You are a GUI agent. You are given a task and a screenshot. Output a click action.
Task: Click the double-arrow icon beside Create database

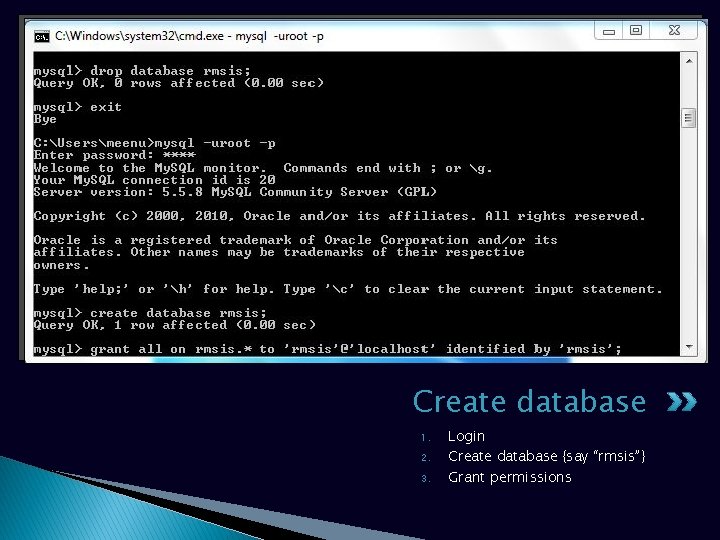tap(681, 401)
